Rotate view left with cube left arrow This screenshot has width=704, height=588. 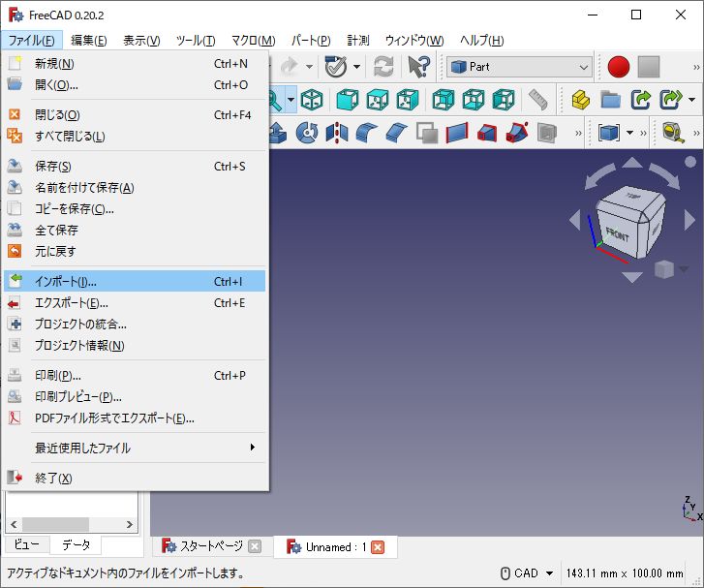click(x=575, y=220)
